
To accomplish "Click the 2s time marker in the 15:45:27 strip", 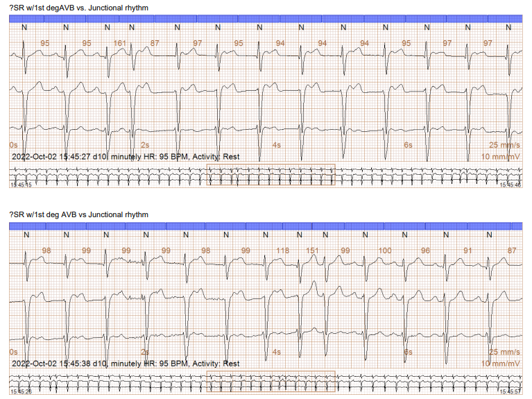I will tap(145, 145).
